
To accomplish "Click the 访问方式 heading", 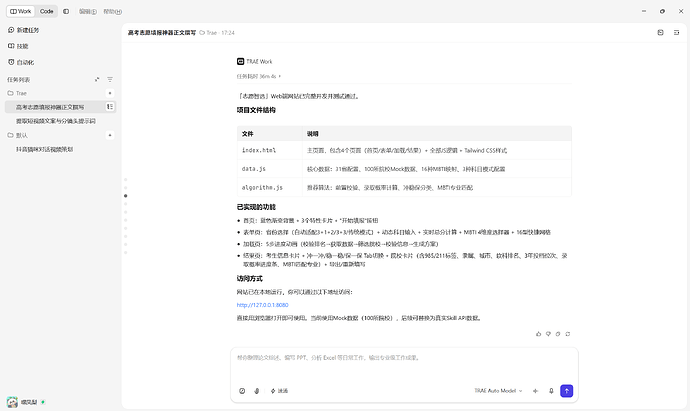I will 250,279.
